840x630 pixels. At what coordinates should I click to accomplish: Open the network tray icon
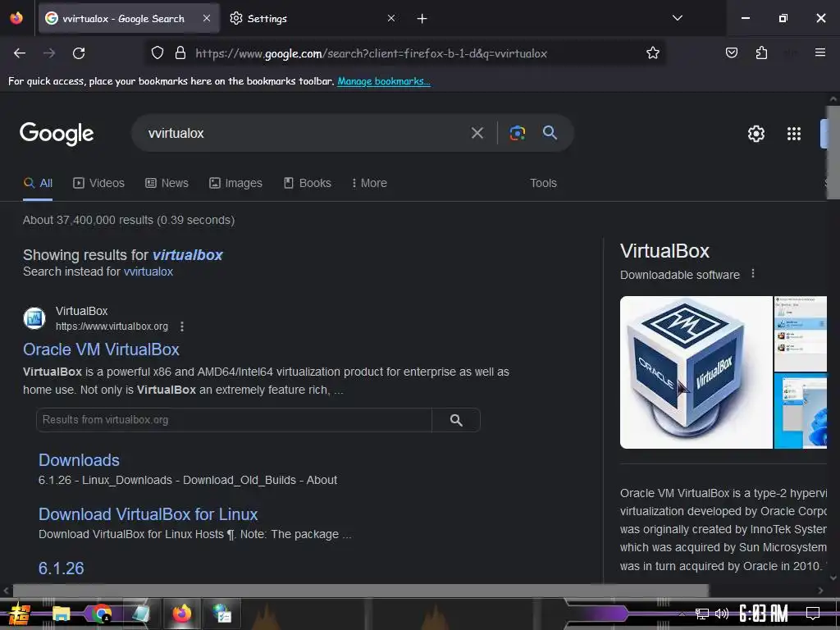[x=701, y=614]
